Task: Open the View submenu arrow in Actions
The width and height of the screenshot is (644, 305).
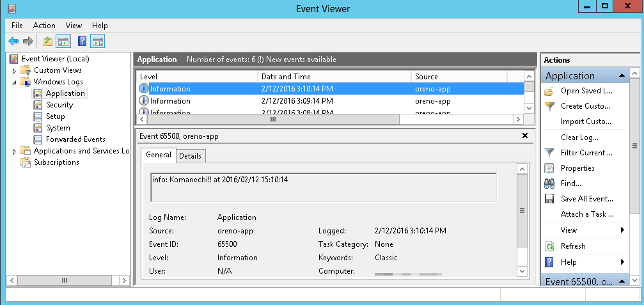Action: click(623, 230)
